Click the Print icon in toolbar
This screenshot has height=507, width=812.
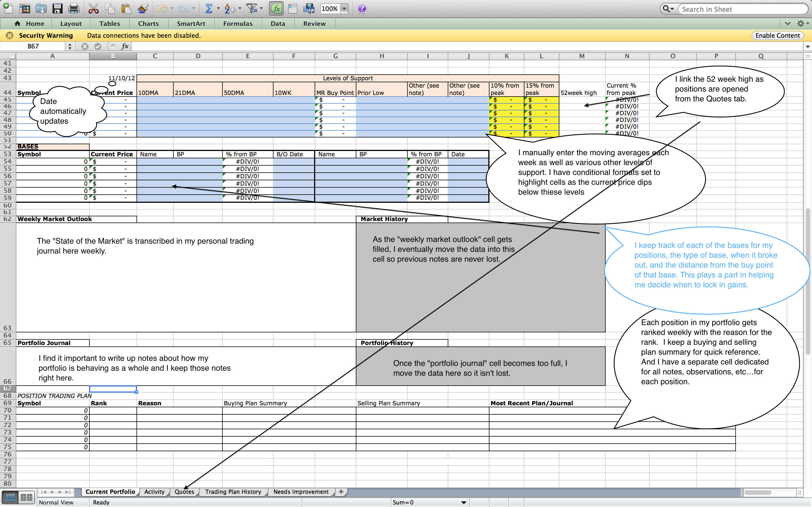(x=73, y=8)
